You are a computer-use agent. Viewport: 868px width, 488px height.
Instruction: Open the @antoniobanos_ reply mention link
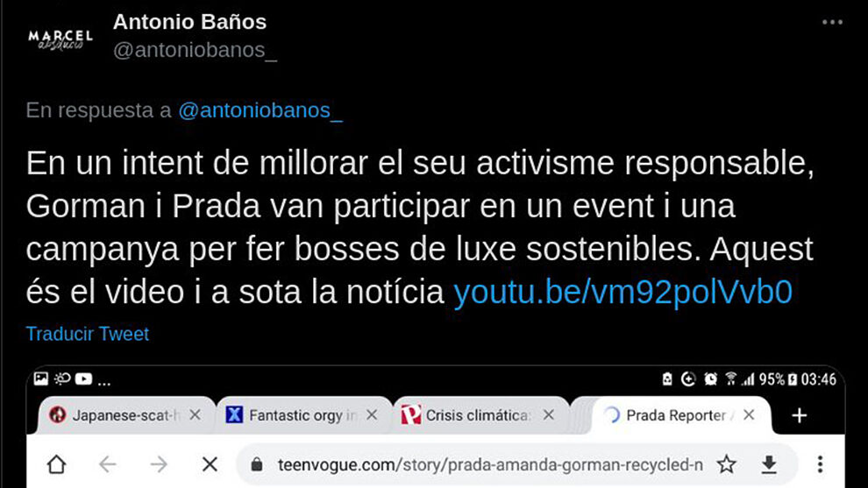point(260,110)
